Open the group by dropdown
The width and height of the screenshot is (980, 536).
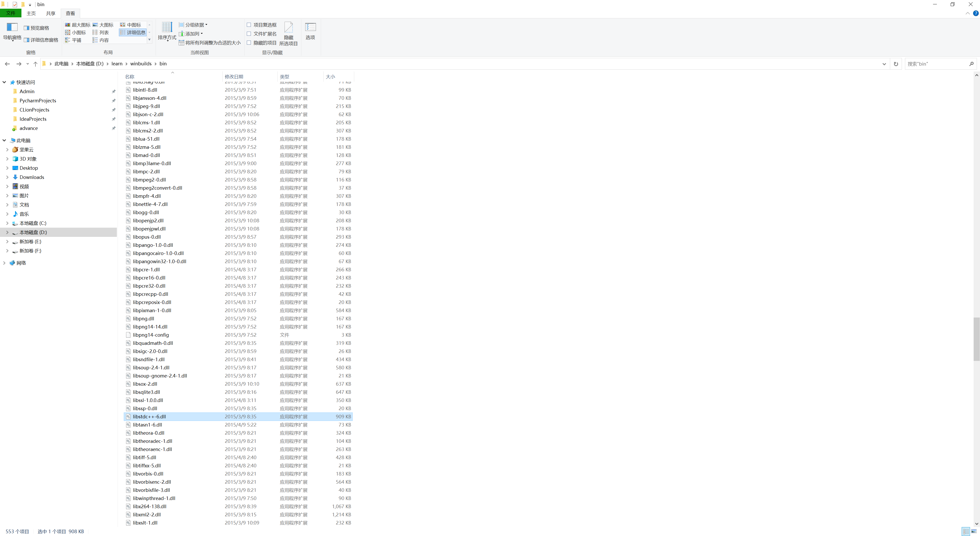click(x=193, y=25)
